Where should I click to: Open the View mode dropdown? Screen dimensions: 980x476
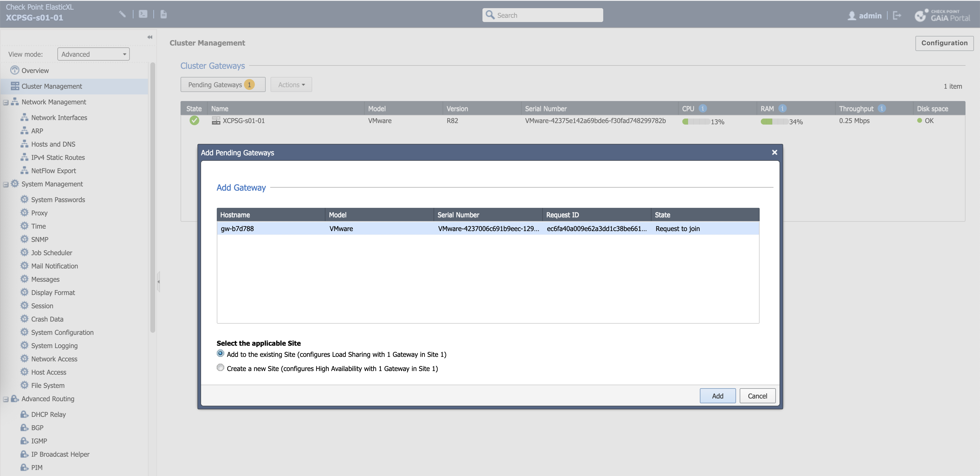pyautogui.click(x=93, y=54)
